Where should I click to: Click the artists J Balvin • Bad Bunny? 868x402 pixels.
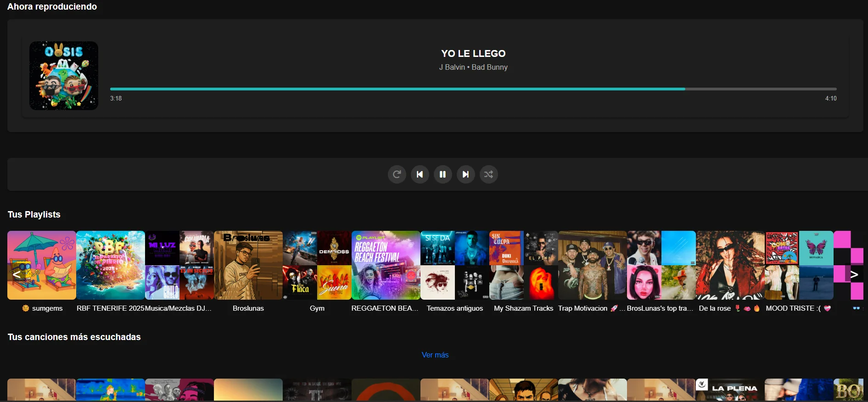click(473, 67)
